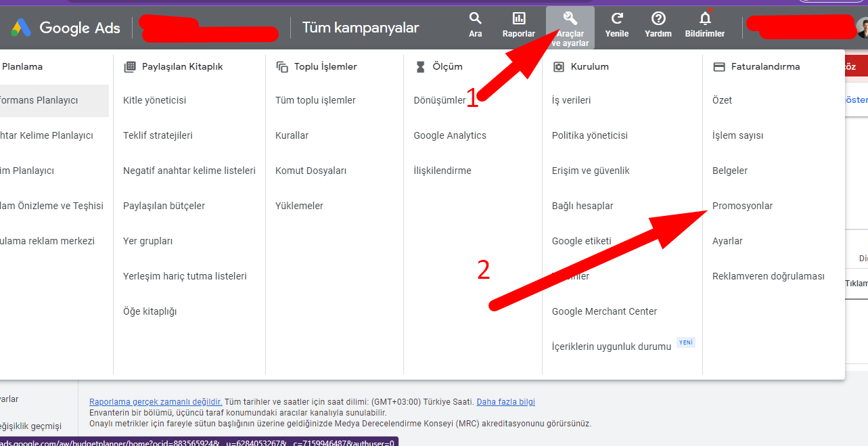Open Bağlı hesaplar
868x446 pixels.
[x=583, y=206]
